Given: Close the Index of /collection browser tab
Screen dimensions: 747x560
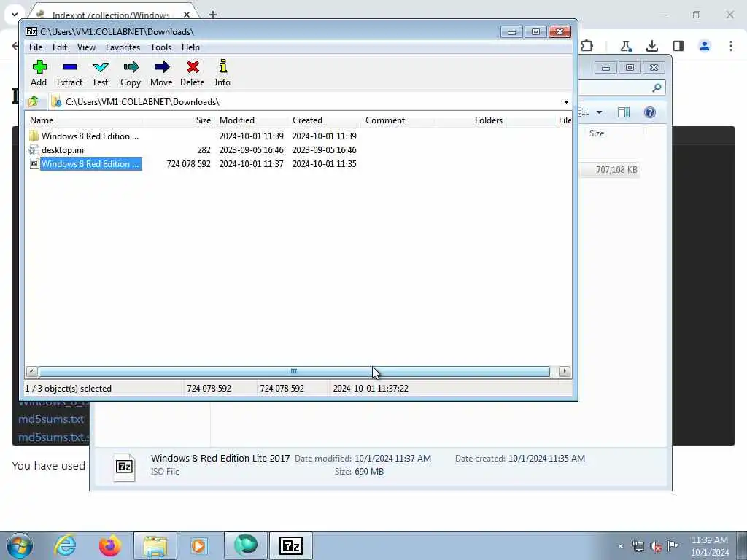Looking at the screenshot, I should coord(187,15).
